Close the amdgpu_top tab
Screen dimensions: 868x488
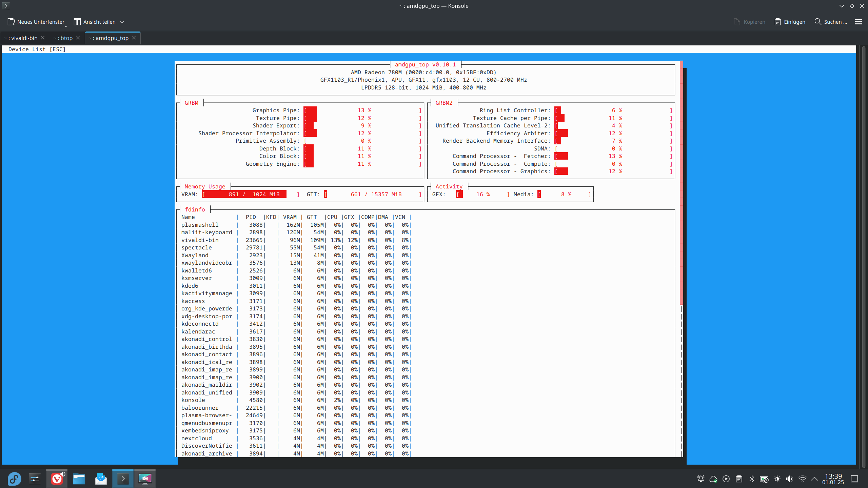(x=134, y=38)
